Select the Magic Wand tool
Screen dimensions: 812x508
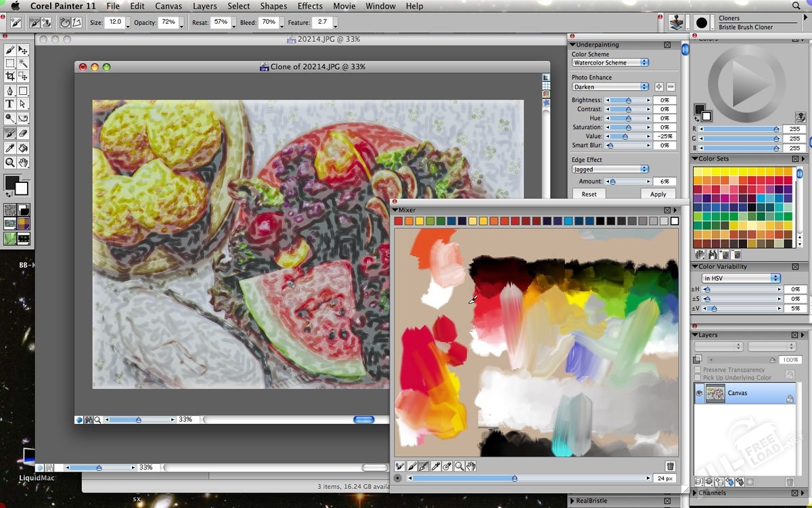point(23,63)
